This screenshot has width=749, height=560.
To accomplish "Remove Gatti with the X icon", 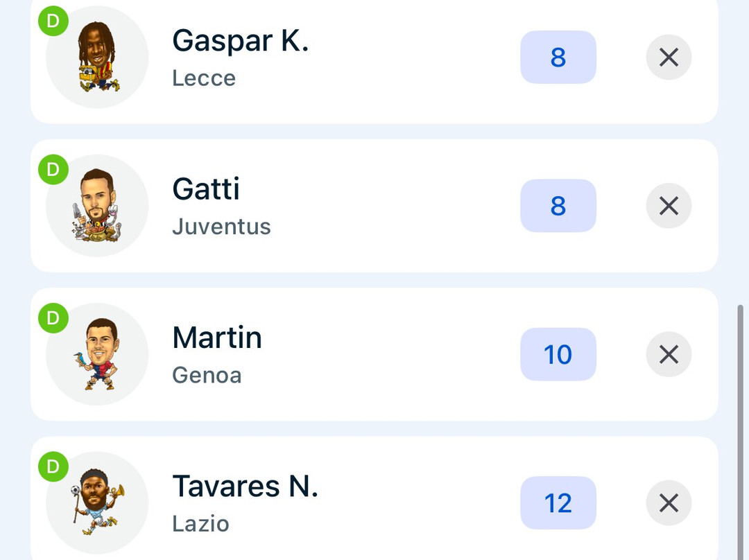I will [669, 206].
